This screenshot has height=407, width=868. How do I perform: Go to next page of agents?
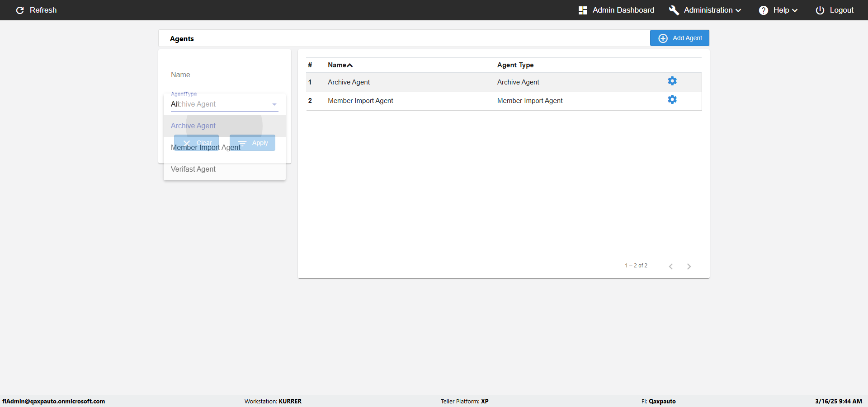[x=689, y=267]
